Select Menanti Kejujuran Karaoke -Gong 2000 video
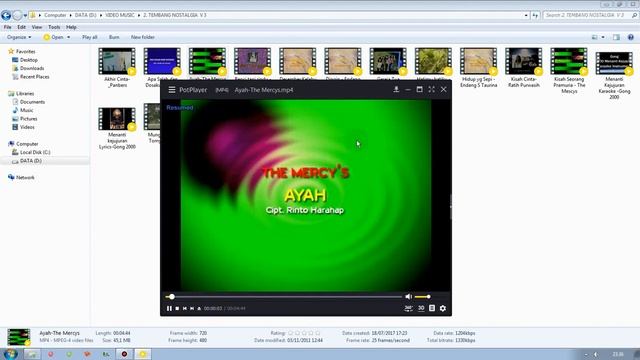 click(614, 75)
